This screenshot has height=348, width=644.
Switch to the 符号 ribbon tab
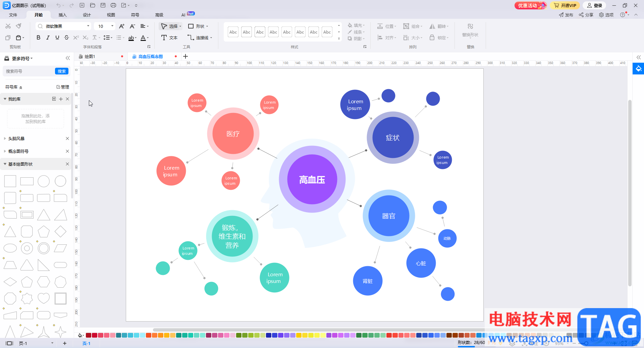135,15
